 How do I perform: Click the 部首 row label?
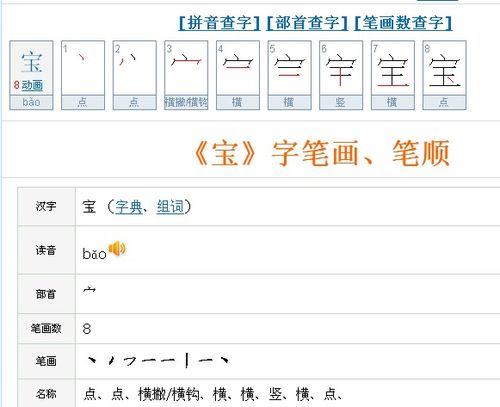coord(46,294)
